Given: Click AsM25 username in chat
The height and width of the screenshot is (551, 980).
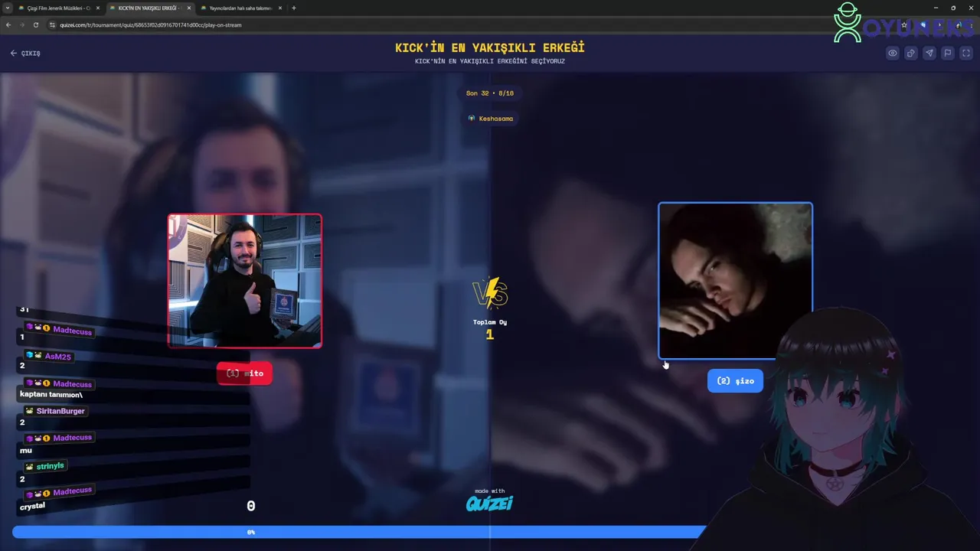Looking at the screenshot, I should coord(57,356).
